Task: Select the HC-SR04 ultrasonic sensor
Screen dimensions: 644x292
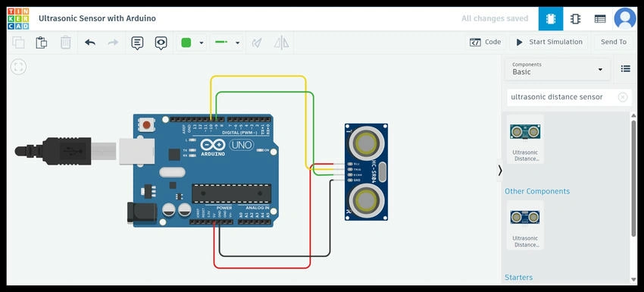Action: tap(367, 172)
